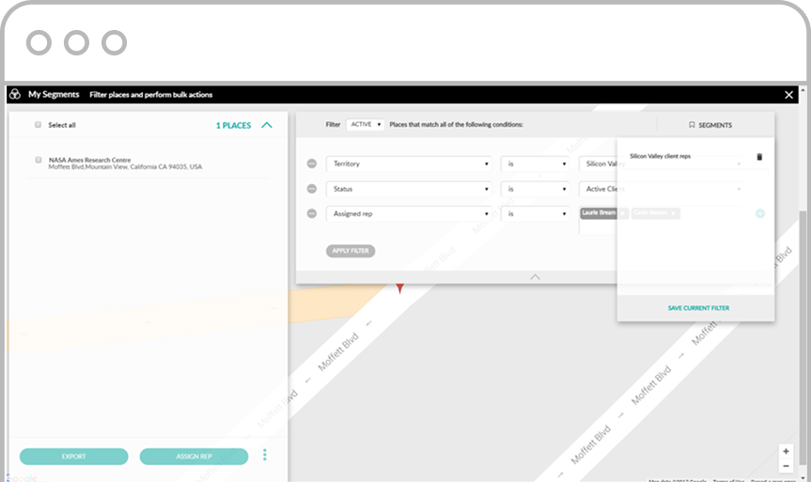The height and width of the screenshot is (482, 811).
Task: Open the Silicon Valley value dropdown
Action: point(662,164)
